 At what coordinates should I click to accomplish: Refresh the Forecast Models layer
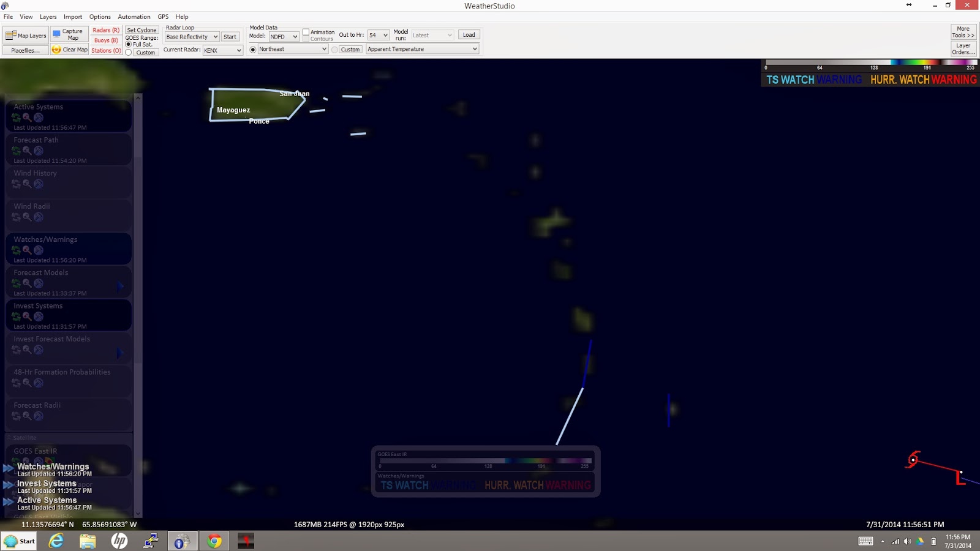click(17, 283)
